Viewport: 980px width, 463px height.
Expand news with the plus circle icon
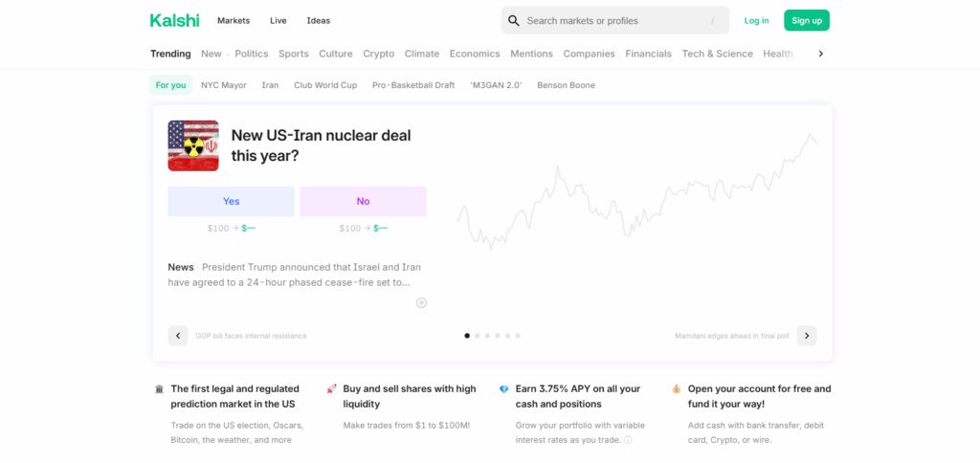421,303
